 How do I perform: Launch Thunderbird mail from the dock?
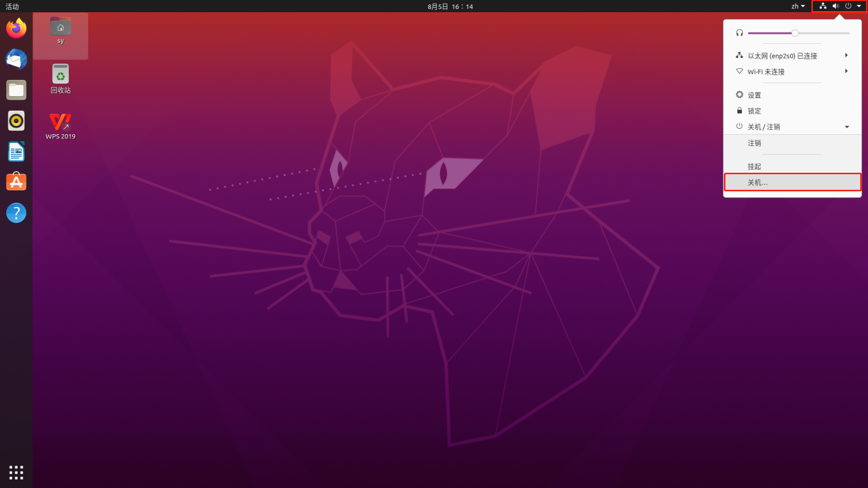coord(16,59)
